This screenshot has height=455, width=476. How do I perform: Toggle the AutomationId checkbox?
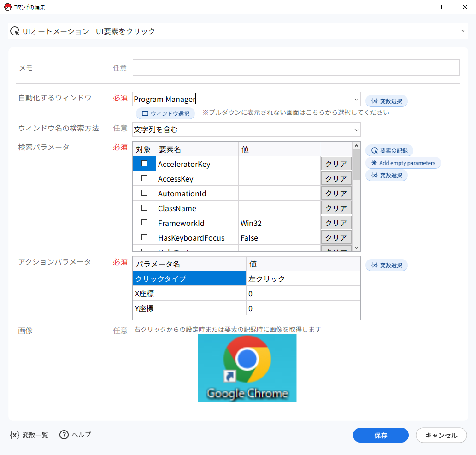click(145, 193)
